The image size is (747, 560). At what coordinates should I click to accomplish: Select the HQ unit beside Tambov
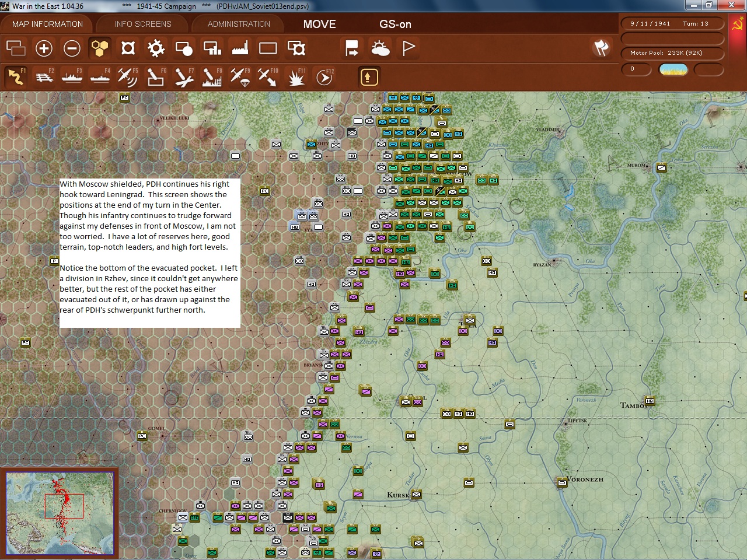650,401
